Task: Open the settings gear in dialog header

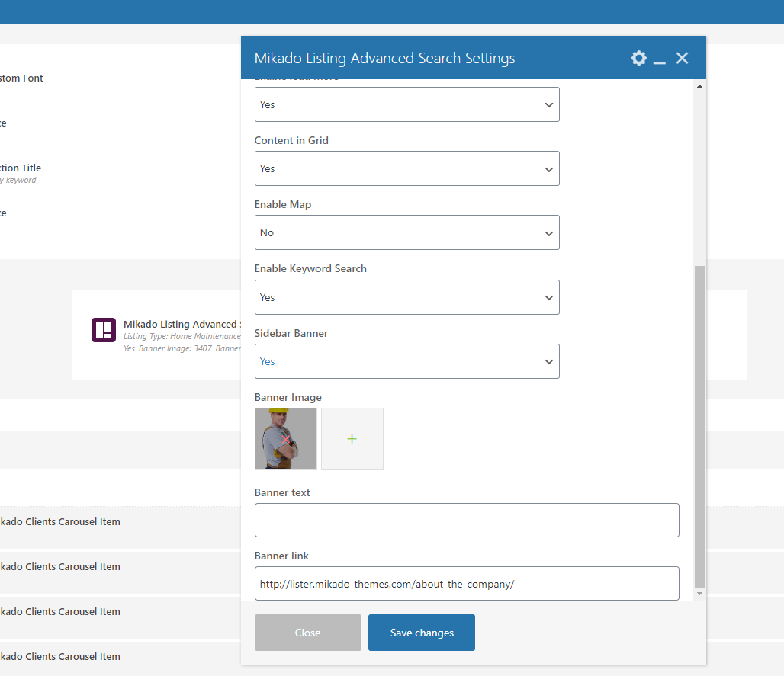Action: click(x=638, y=58)
